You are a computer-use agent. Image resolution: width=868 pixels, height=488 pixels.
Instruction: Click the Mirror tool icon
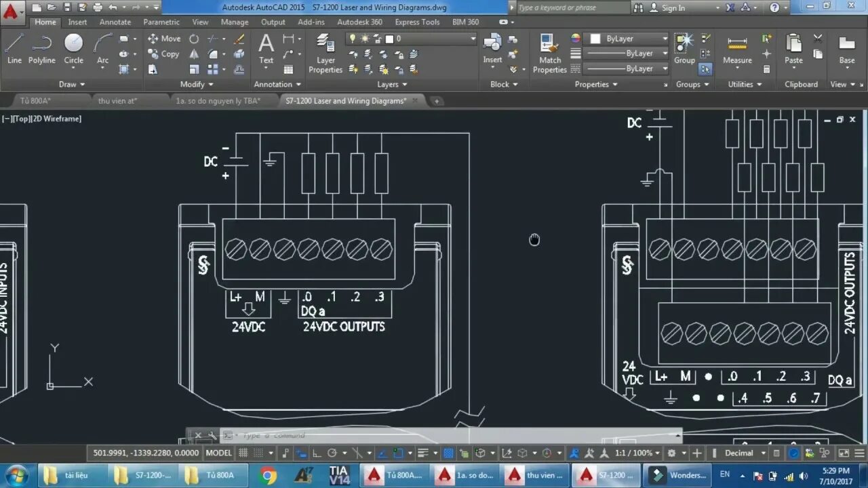pos(194,54)
